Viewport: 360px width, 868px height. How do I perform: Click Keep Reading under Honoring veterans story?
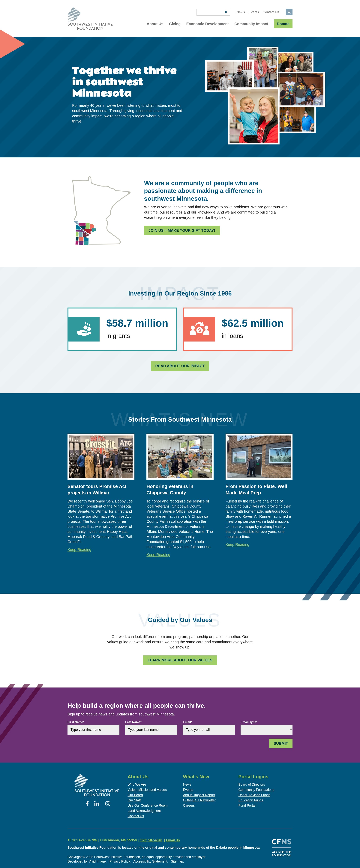click(x=158, y=555)
